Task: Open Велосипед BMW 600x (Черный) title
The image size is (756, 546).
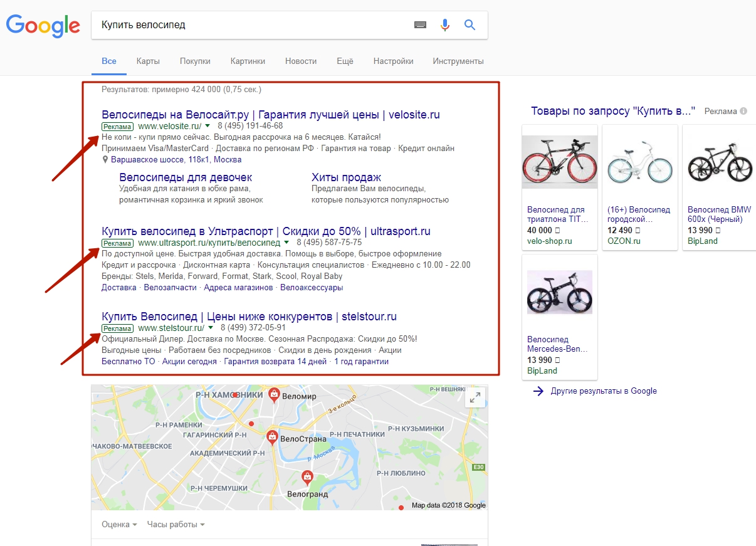Action: (719, 214)
